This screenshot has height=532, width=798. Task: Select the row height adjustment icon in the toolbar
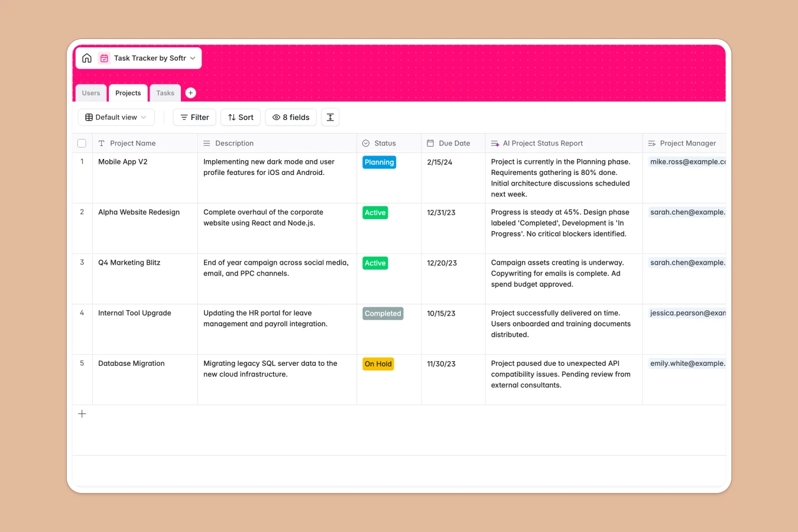tap(330, 117)
